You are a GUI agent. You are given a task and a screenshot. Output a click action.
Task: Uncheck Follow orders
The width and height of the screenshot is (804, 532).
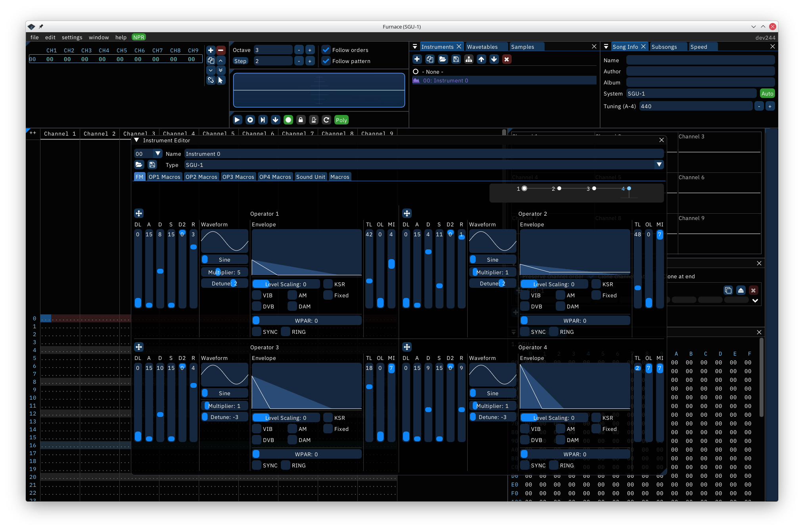pyautogui.click(x=326, y=50)
